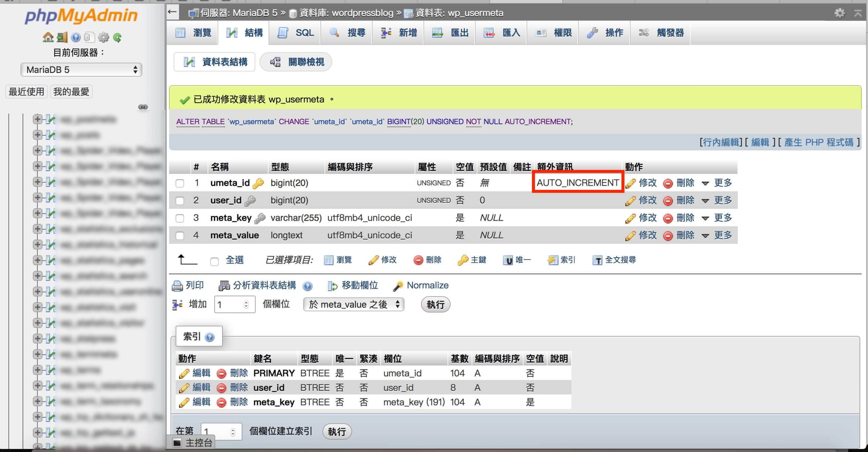This screenshot has width=868, height=452.
Task: Open page settings gear at top right
Action: [x=840, y=13]
